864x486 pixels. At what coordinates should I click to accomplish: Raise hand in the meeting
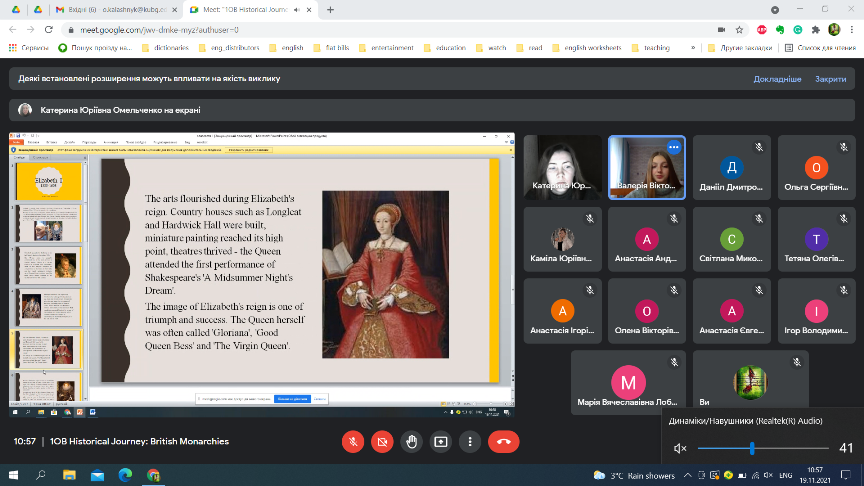tap(410, 441)
